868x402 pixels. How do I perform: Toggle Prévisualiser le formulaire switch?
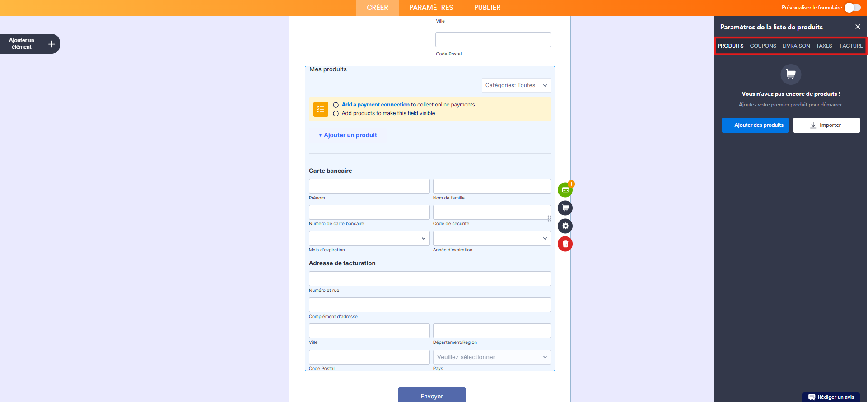pos(852,8)
